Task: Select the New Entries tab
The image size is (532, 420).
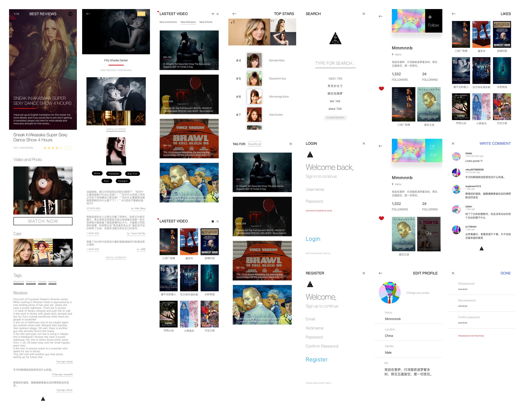Action: pyautogui.click(x=206, y=22)
